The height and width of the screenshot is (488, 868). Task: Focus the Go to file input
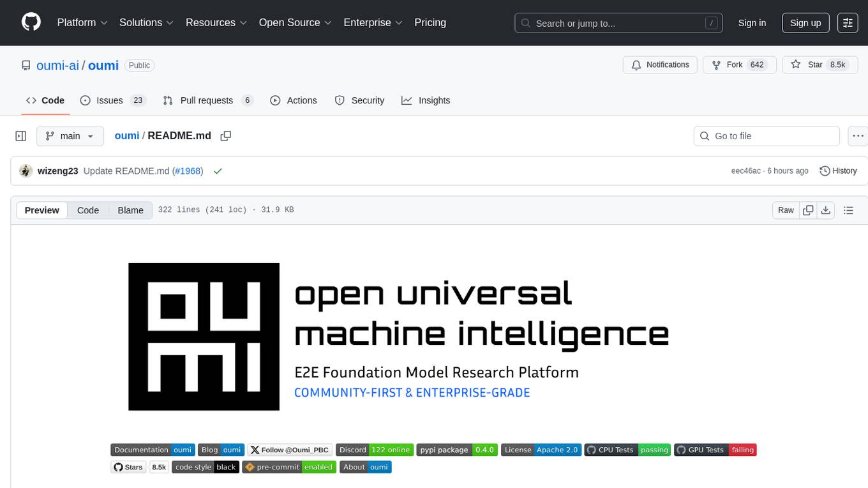tap(767, 136)
